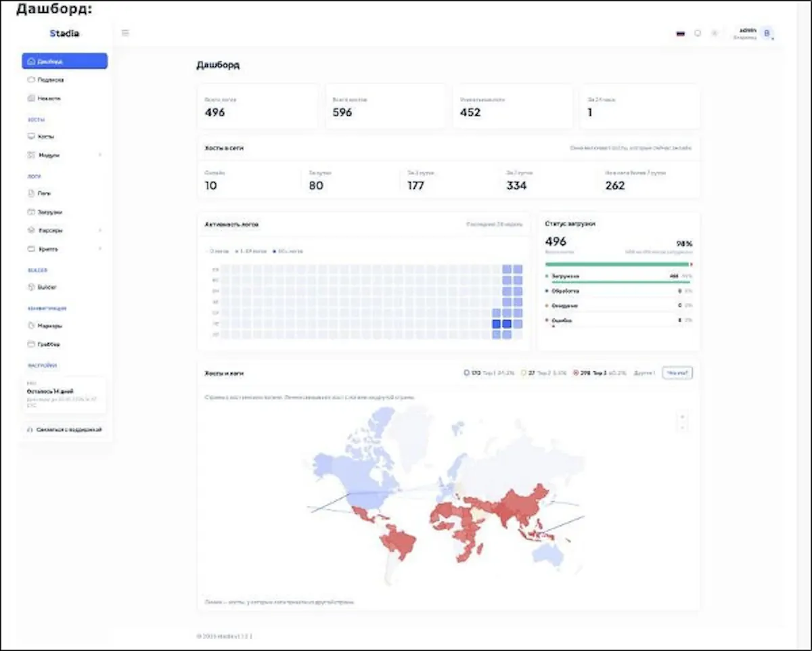Click the faint icon left of admin
Image resolution: width=812 pixels, height=651 pixels.
(x=714, y=33)
